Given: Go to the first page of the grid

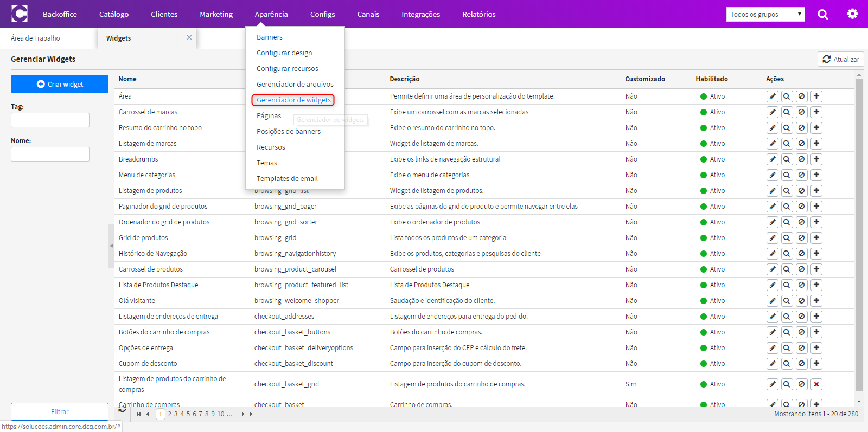Looking at the screenshot, I should (139, 414).
